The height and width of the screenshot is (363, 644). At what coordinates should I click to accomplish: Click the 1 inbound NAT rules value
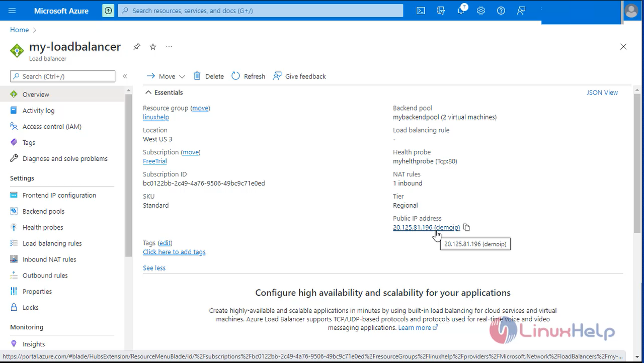(x=408, y=184)
